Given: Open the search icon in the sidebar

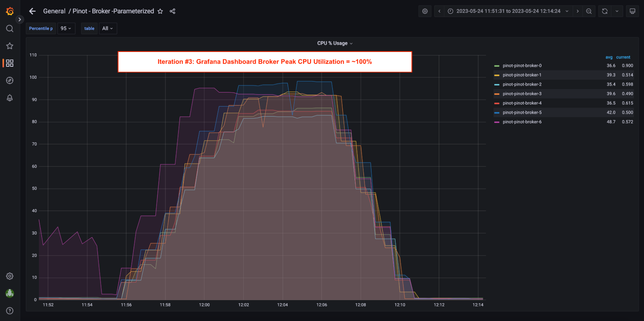Looking at the screenshot, I should (10, 29).
